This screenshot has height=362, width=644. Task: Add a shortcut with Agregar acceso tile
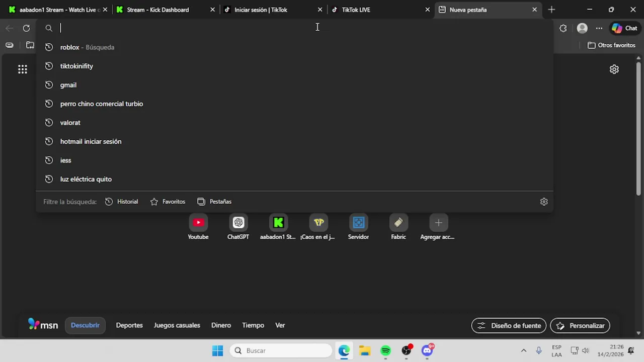438,227
